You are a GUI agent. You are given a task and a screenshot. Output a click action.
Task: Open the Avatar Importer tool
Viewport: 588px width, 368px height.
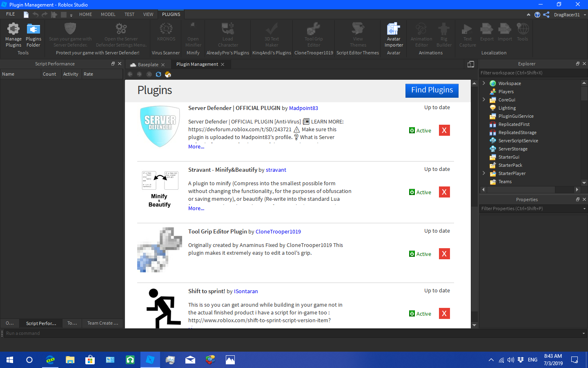click(393, 35)
